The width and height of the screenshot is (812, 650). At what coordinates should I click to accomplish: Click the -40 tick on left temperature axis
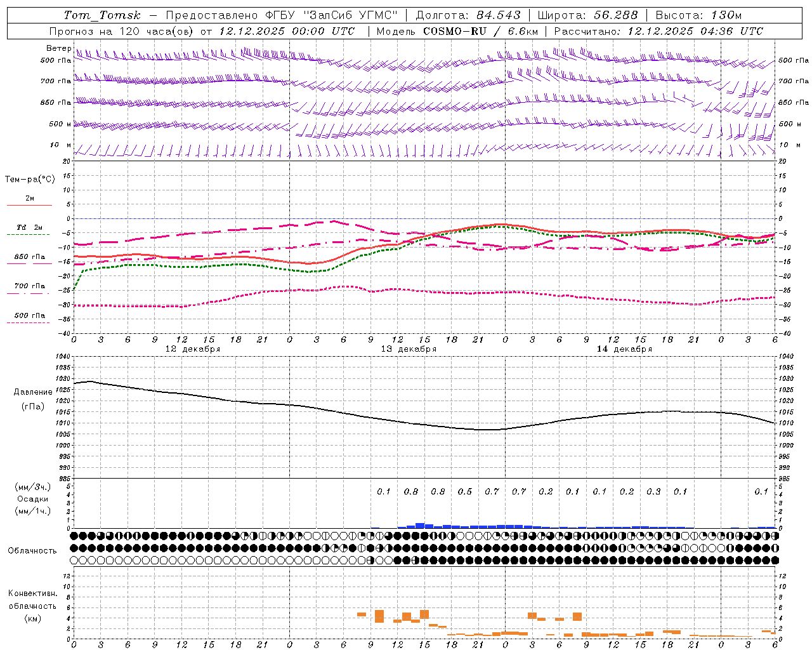[x=64, y=333]
